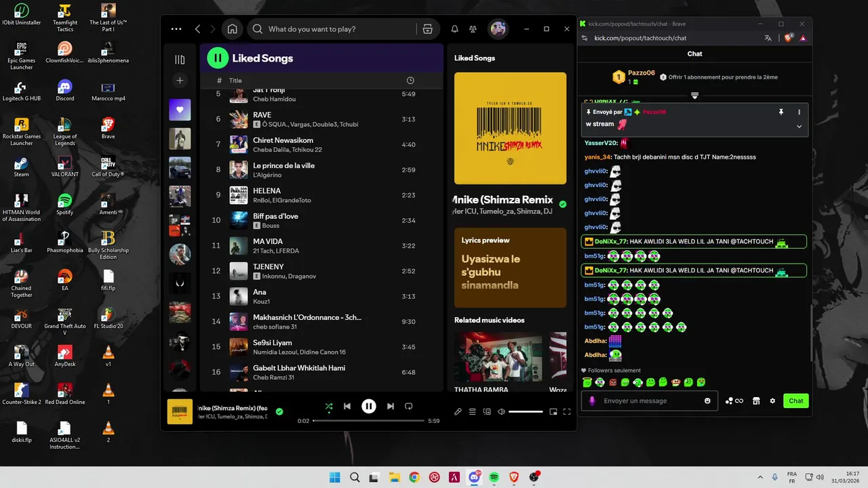Open the Spotify profile avatar menu
Screen dimensions: 868x488
498,29
